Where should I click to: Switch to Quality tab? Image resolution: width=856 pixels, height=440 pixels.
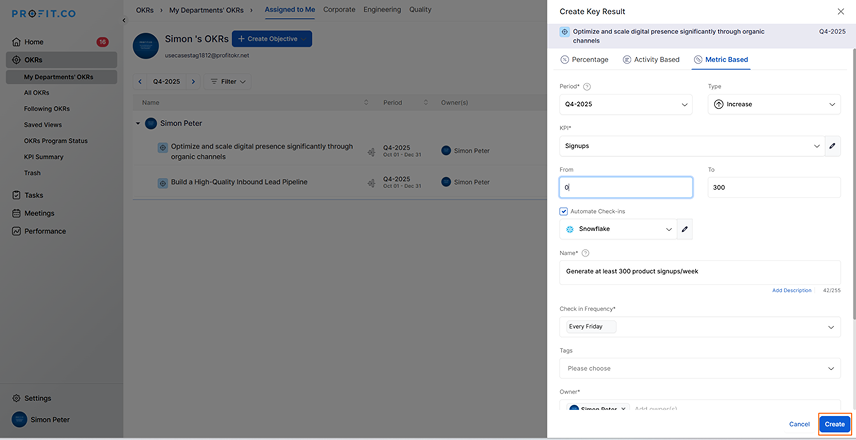420,10
